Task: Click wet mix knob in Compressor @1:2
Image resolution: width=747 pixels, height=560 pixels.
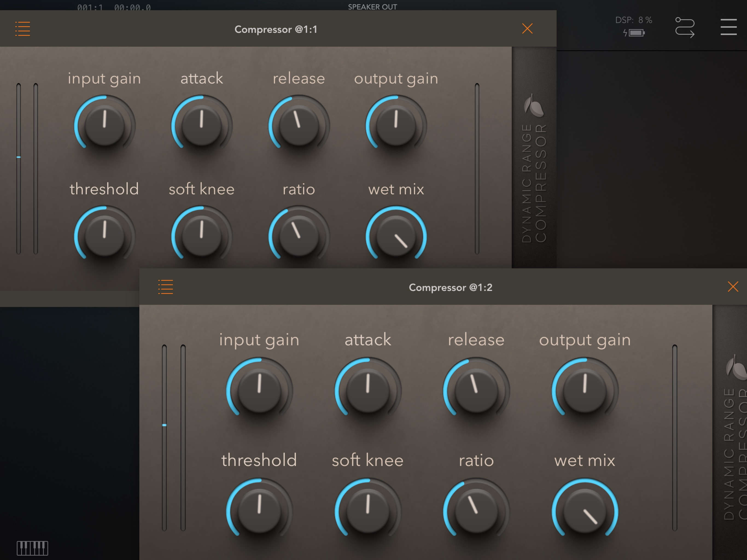Action: click(585, 511)
